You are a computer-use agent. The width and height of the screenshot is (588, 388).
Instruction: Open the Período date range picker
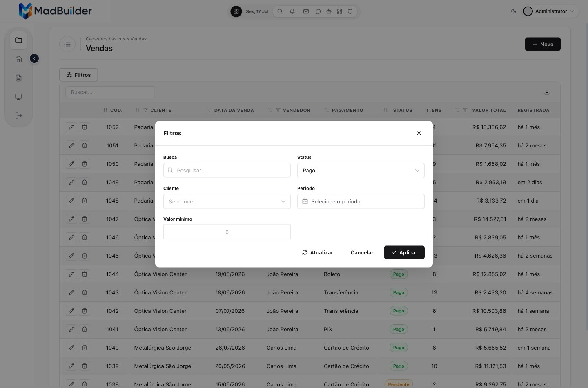coord(361,201)
